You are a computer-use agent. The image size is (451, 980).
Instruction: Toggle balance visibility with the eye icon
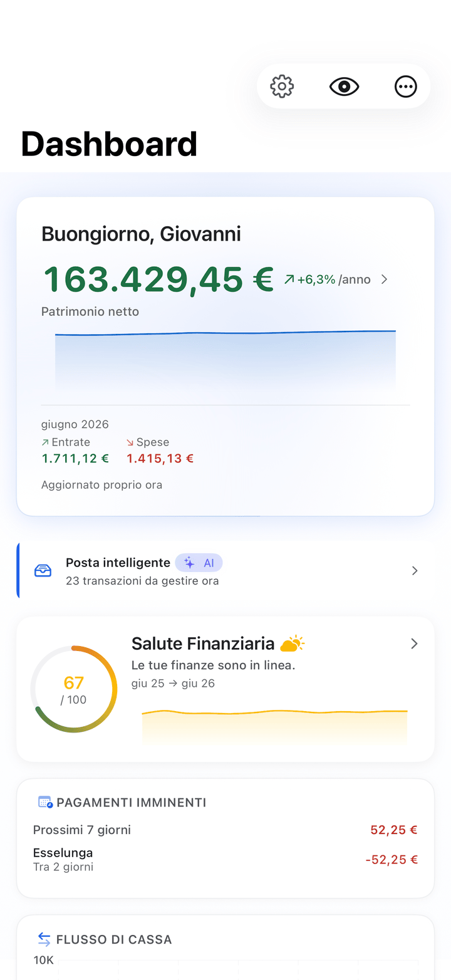(x=344, y=86)
